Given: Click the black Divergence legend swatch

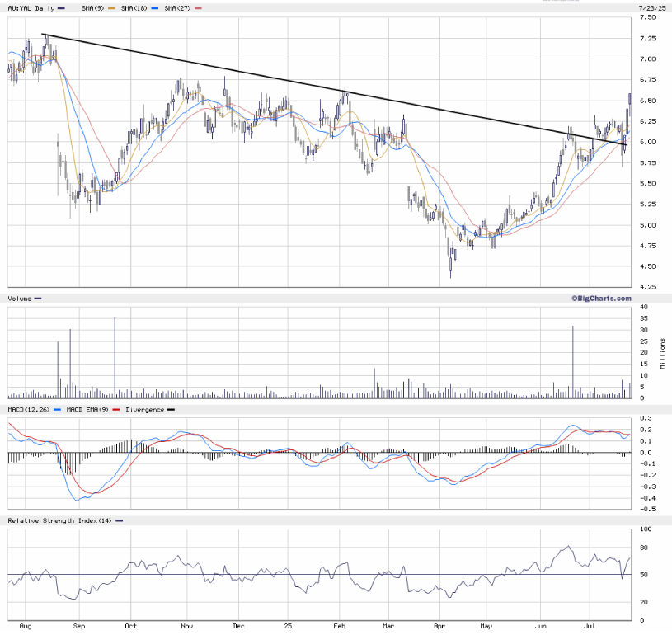Looking at the screenshot, I should (x=171, y=409).
